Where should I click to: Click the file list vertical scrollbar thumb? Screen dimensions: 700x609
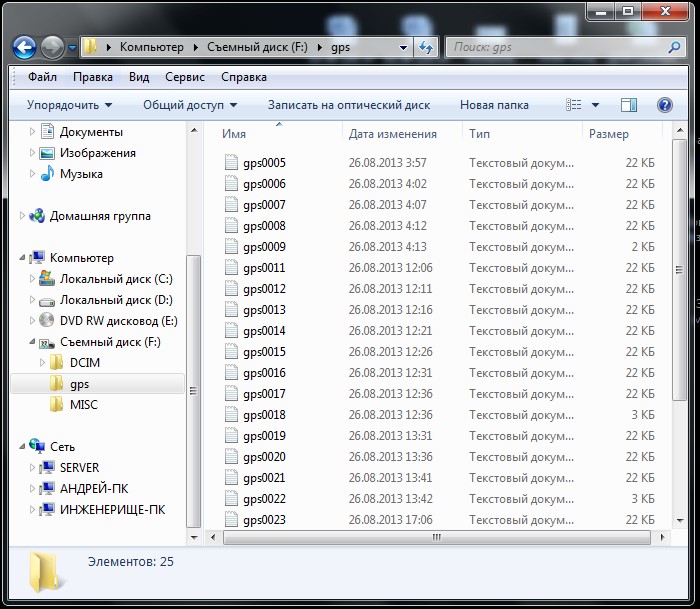tap(679, 270)
